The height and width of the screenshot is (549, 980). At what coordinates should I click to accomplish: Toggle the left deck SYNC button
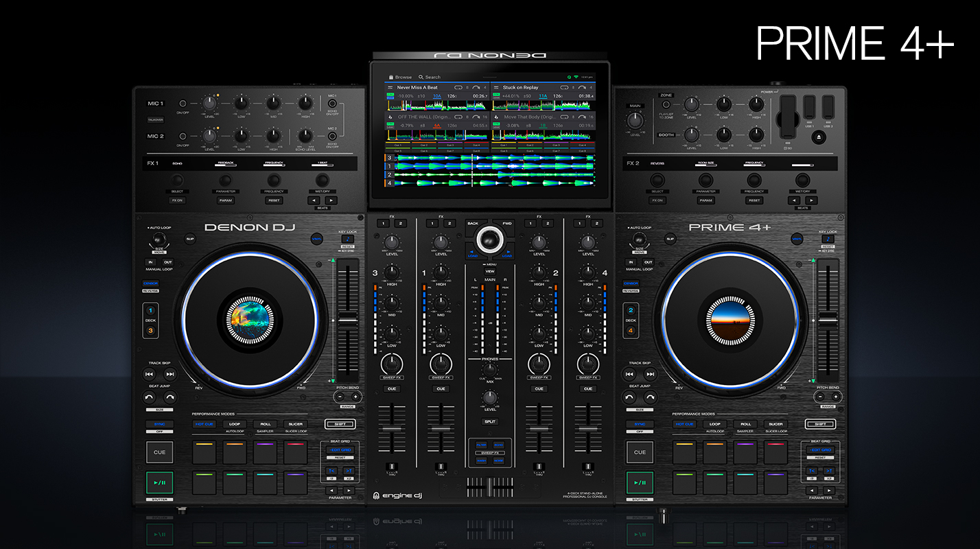pos(159,424)
